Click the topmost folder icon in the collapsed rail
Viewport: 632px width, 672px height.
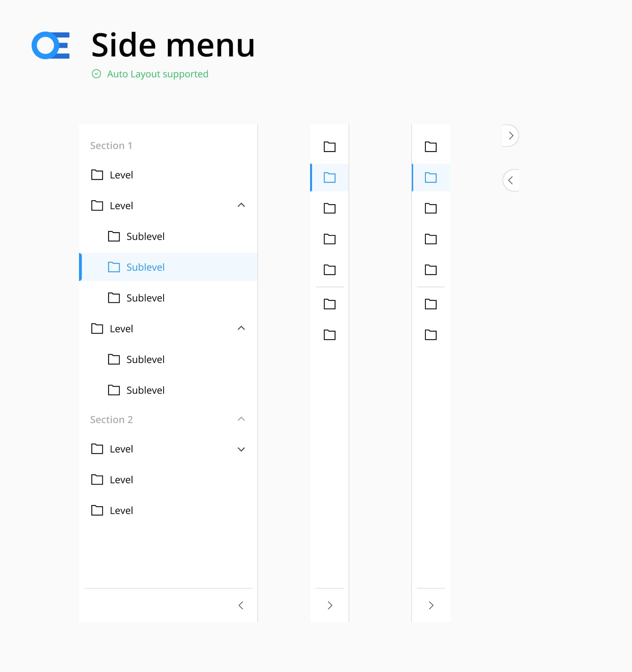tap(329, 146)
